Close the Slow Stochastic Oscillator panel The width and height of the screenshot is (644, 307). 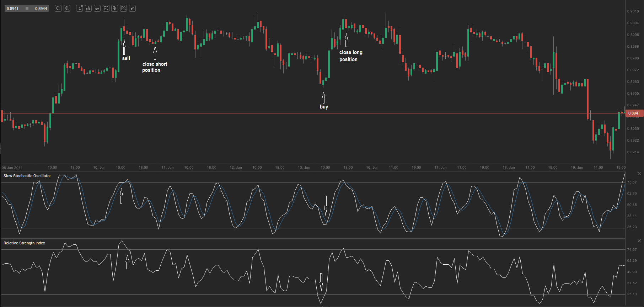click(x=639, y=174)
